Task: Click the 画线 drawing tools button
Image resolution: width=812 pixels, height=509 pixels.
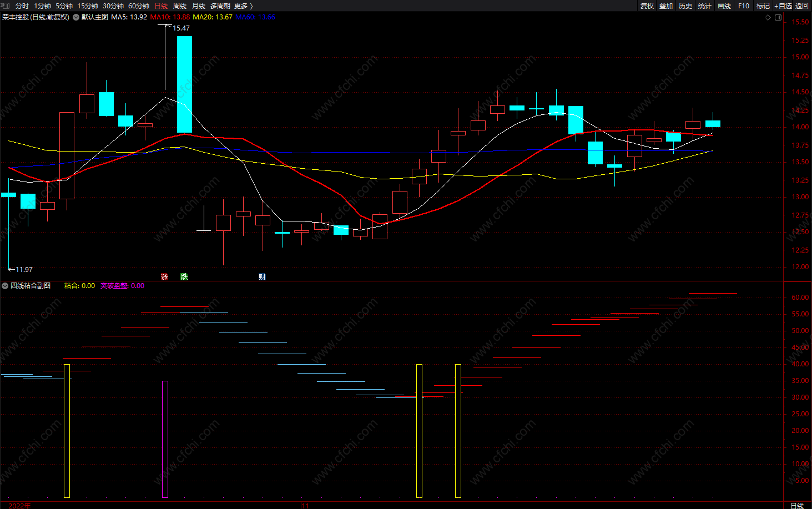Action: click(x=724, y=6)
